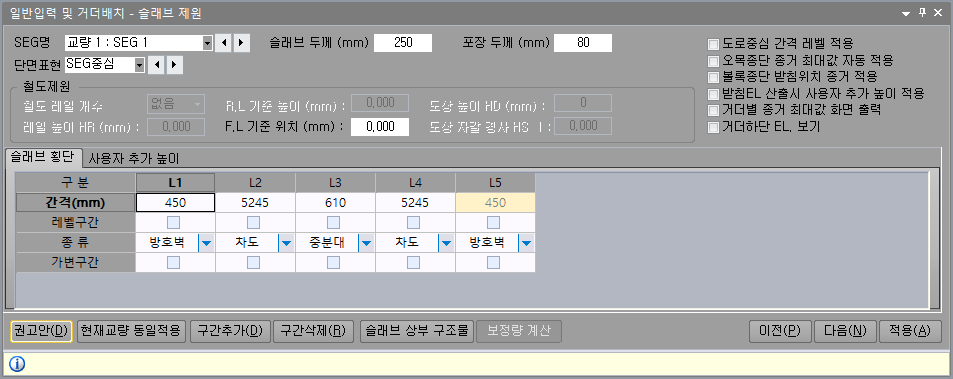Viewport: 953px width, 379px height.
Task: Go to previous SEG with left arrow
Action: coord(224,43)
